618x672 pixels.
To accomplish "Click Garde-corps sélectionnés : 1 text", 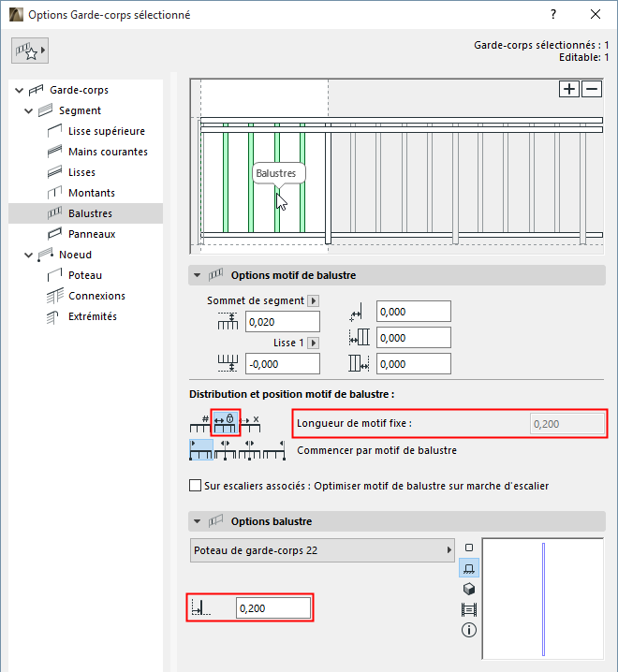I will click(x=541, y=45).
